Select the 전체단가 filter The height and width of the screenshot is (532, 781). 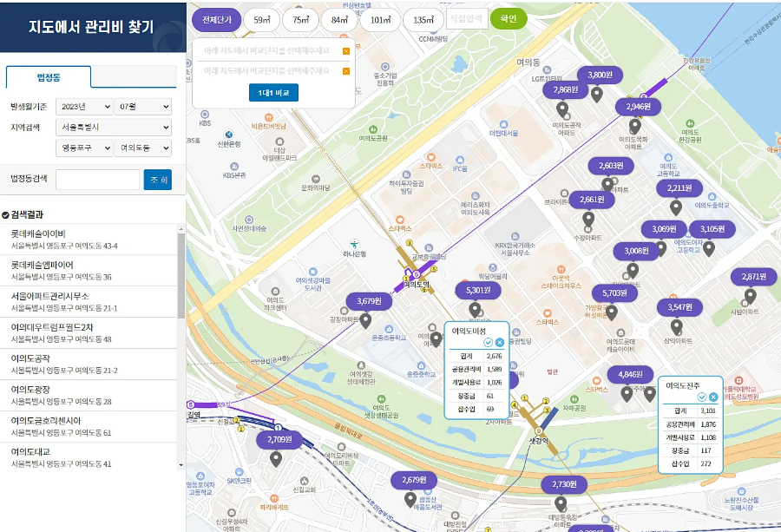click(217, 20)
